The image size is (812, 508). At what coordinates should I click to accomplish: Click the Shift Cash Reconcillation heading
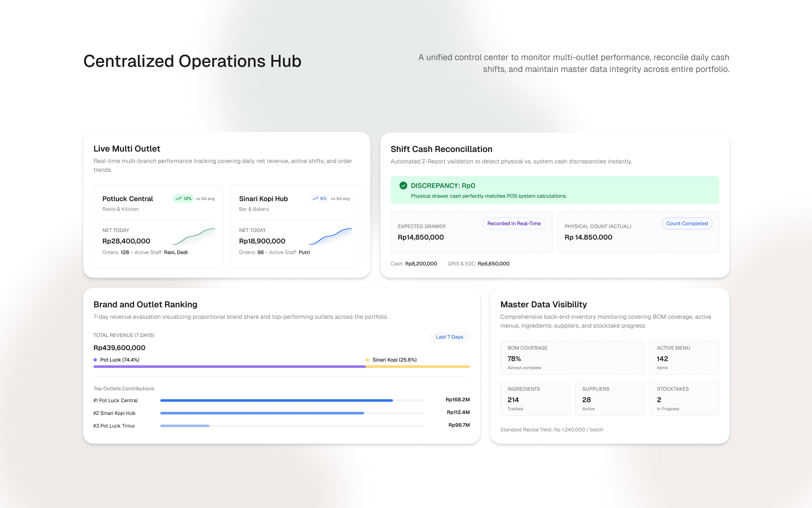click(x=441, y=149)
